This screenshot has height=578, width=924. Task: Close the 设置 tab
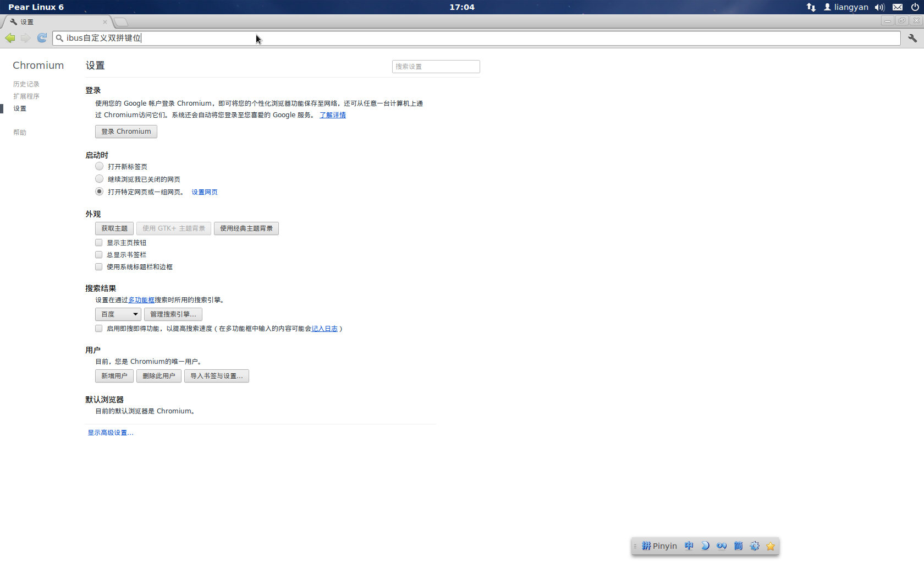pos(105,22)
